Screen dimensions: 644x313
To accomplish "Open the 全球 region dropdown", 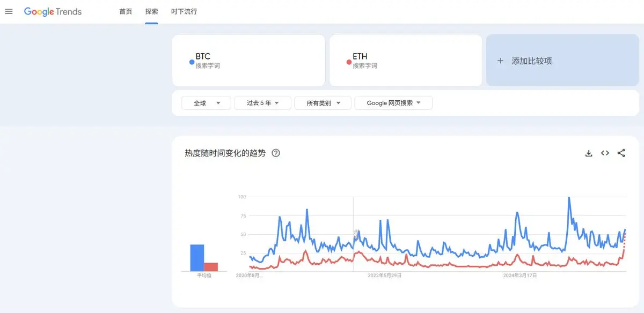I will point(206,103).
